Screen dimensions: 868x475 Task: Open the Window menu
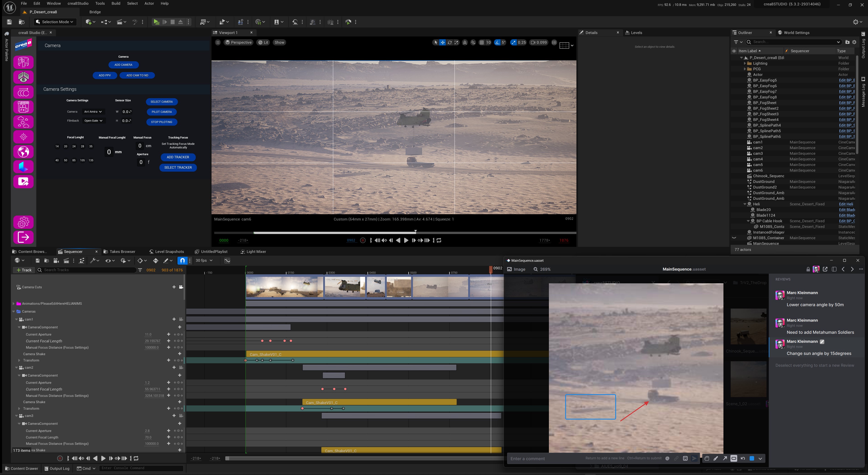click(x=54, y=3)
